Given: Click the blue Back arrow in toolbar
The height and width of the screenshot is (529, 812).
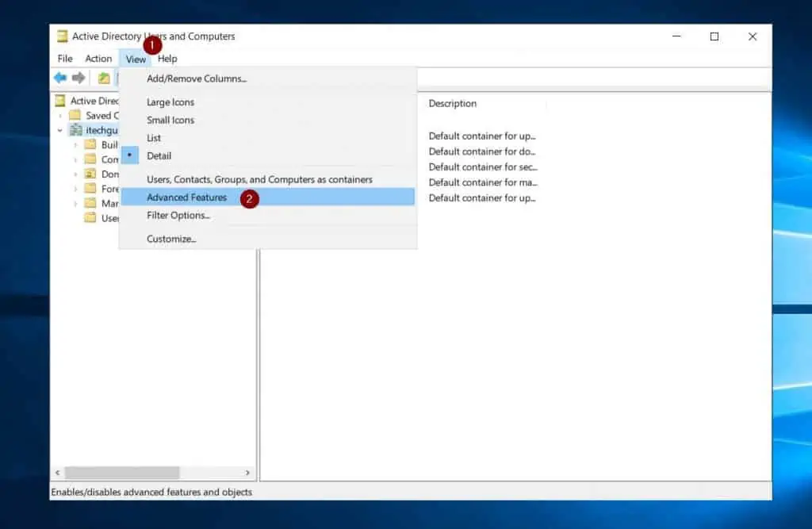Looking at the screenshot, I should pyautogui.click(x=60, y=78).
